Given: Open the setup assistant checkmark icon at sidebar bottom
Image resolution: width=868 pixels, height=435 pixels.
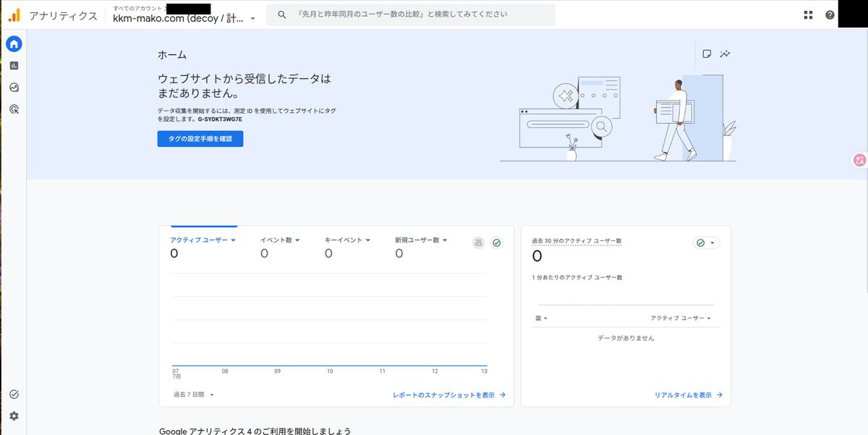Looking at the screenshot, I should tap(14, 394).
